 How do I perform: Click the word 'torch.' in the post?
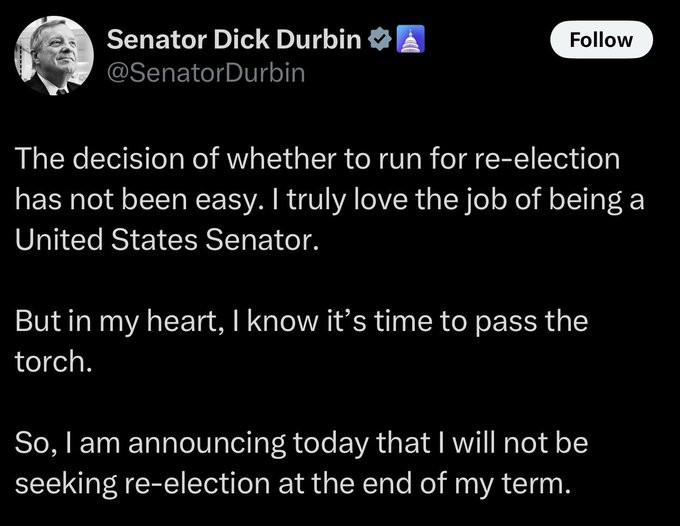pyautogui.click(x=54, y=363)
